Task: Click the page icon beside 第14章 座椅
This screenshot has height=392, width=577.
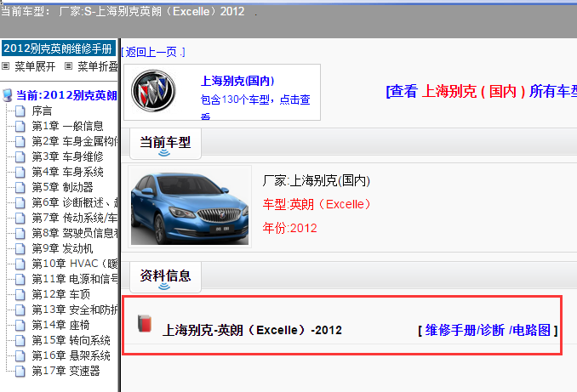Action: (20, 326)
